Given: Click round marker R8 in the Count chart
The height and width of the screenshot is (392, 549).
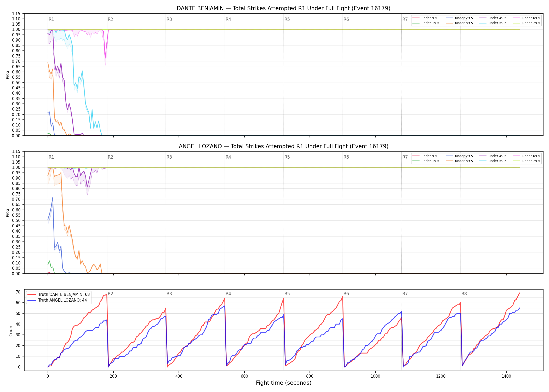Looking at the screenshot, I should point(464,294).
